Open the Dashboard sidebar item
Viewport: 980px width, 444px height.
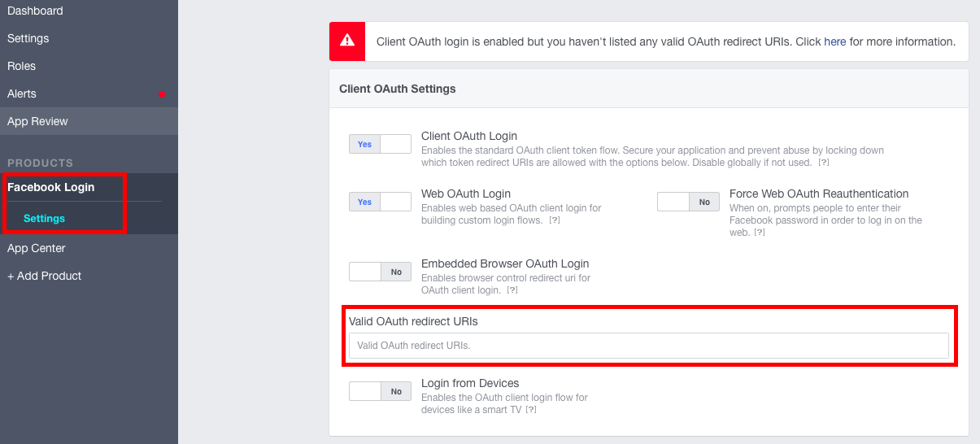[35, 11]
